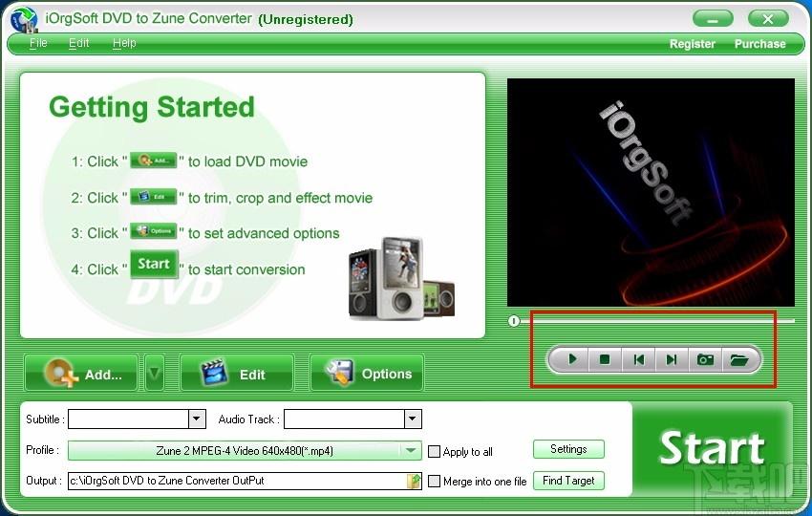Click the small Options icon in step 3
The height and width of the screenshot is (516, 812).
[153, 231]
